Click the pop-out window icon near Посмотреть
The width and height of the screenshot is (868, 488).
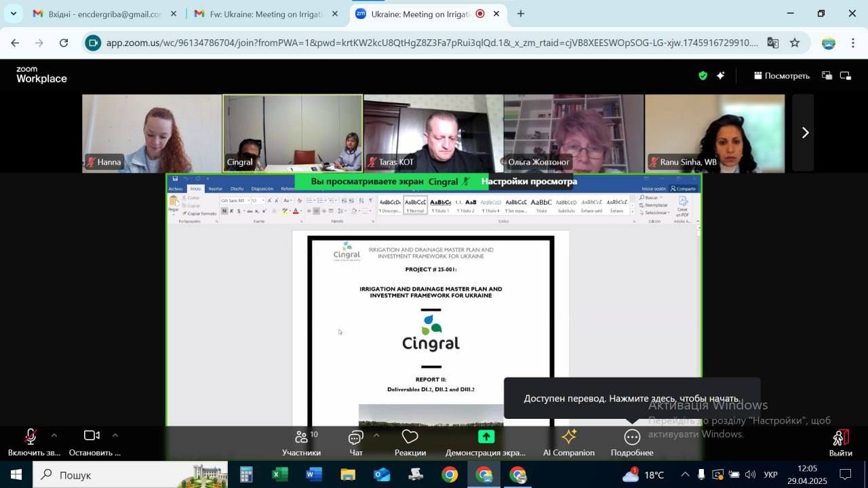click(827, 76)
